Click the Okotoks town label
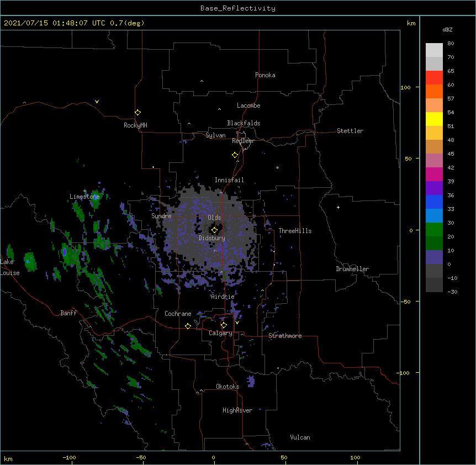Viewport: 476px width, 465px height. (x=228, y=387)
